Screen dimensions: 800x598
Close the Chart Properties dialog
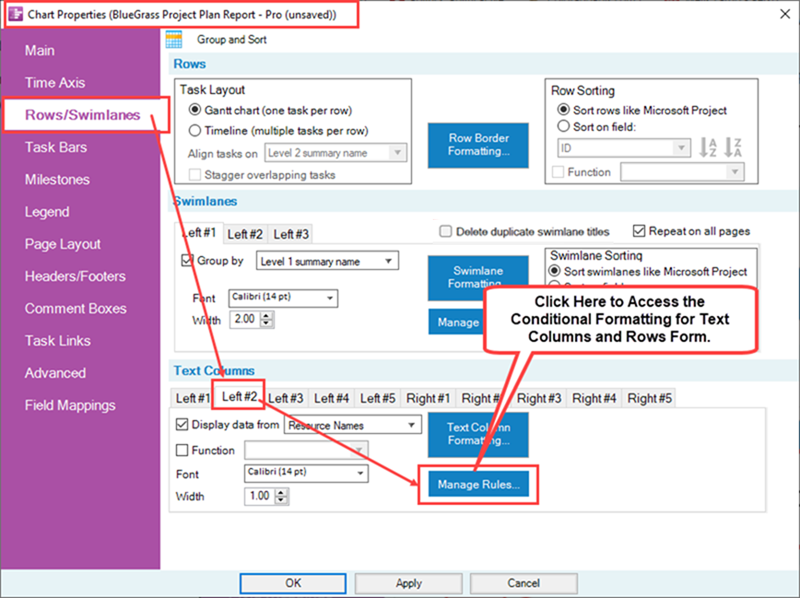(785, 14)
